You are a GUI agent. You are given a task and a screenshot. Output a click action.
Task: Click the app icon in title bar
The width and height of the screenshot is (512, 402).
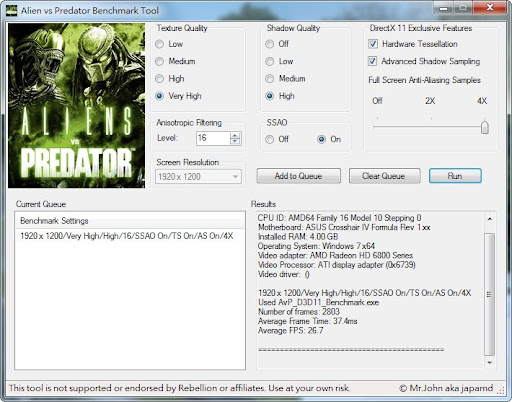(x=11, y=10)
